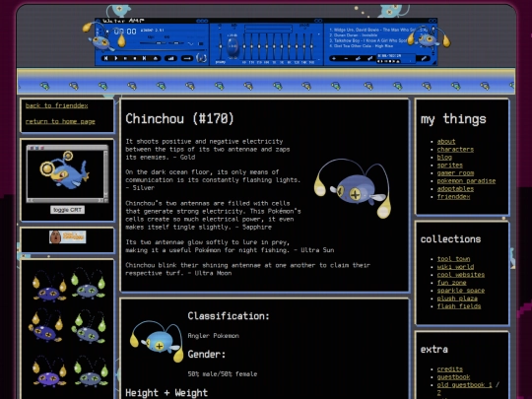Click the minus remove button in the playlist

[x=346, y=58]
